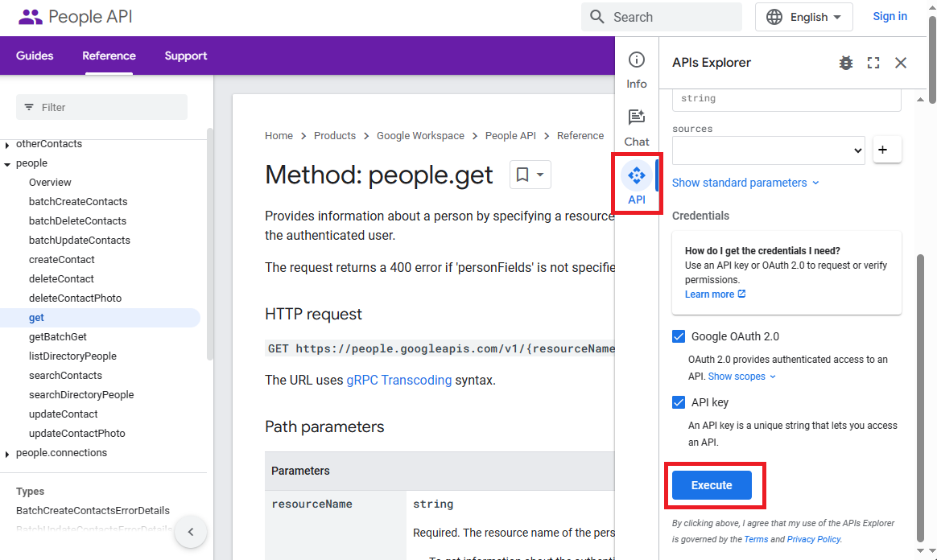Collapse the left navigation sidebar

(x=191, y=531)
